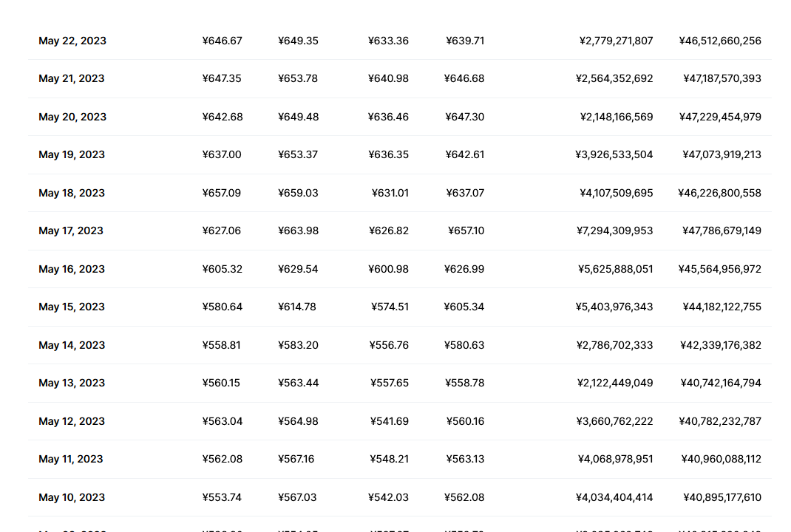The height and width of the screenshot is (532, 791).
Task: Select the May 19, 2023 date cell
Action: pyautogui.click(x=72, y=154)
